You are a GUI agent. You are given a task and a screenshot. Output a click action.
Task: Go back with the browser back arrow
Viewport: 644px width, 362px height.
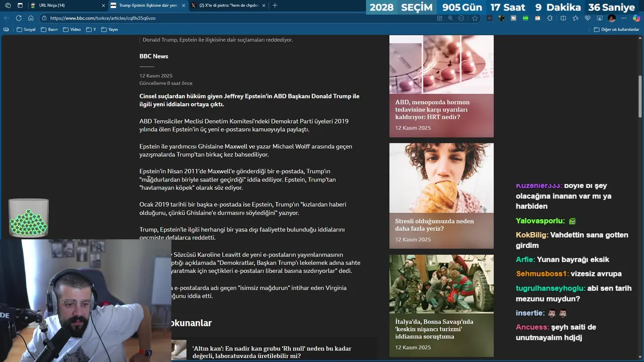7,18
